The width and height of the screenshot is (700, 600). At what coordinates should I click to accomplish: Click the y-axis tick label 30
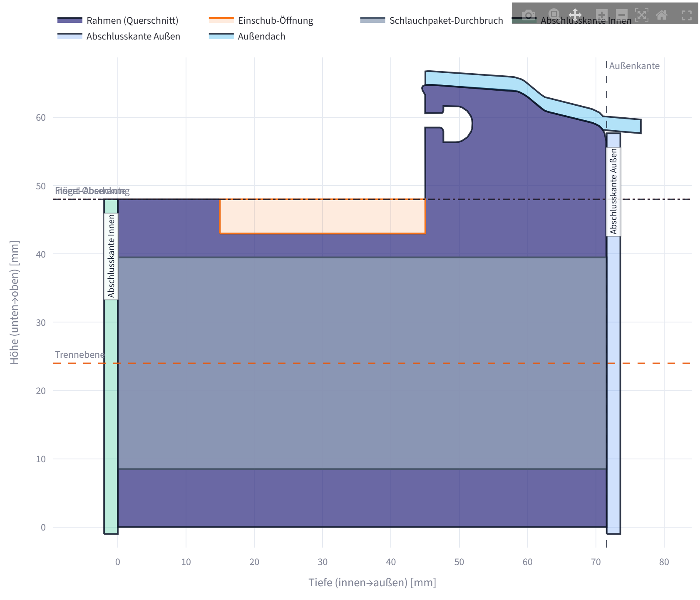[x=41, y=322]
